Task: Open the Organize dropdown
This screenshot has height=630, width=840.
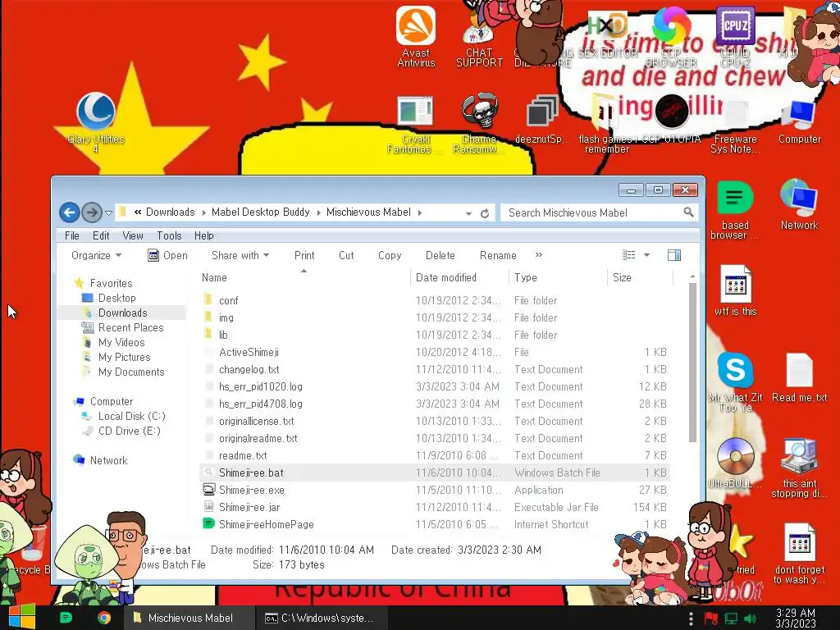Action: pos(97,256)
